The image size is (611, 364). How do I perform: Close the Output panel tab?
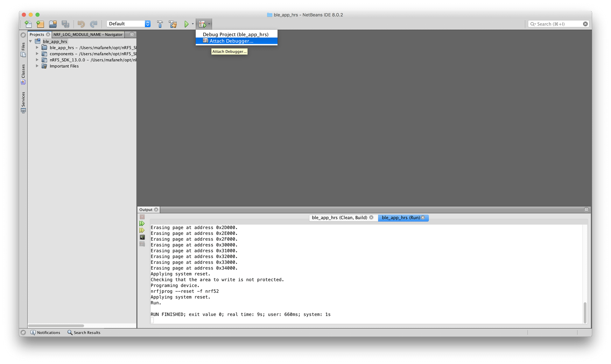[156, 209]
